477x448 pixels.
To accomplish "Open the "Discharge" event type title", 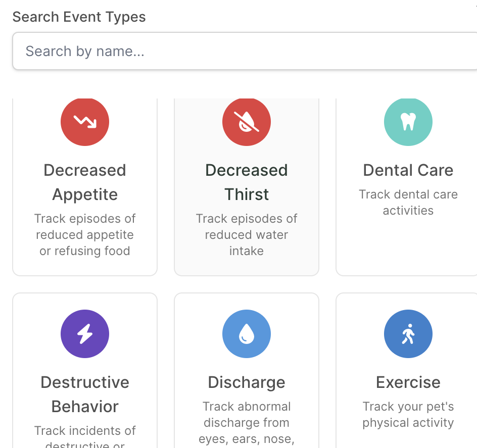I will [x=247, y=382].
